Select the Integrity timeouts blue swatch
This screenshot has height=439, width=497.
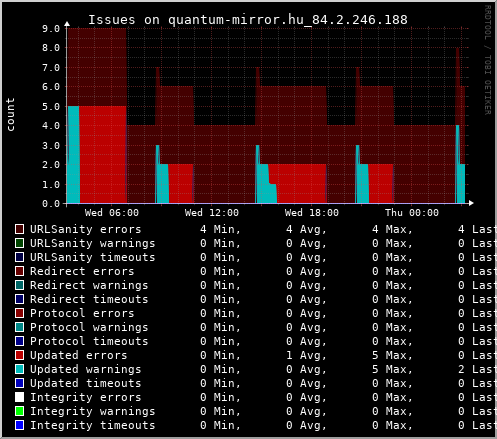tap(20, 425)
